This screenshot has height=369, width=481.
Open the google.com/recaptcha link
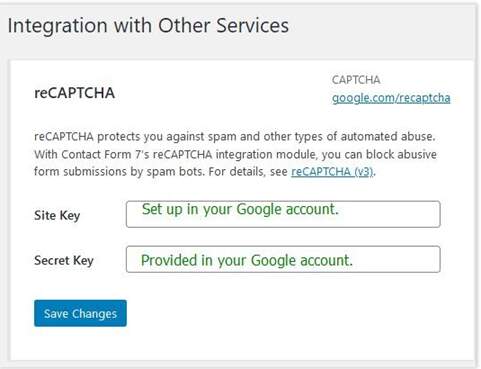click(x=391, y=98)
